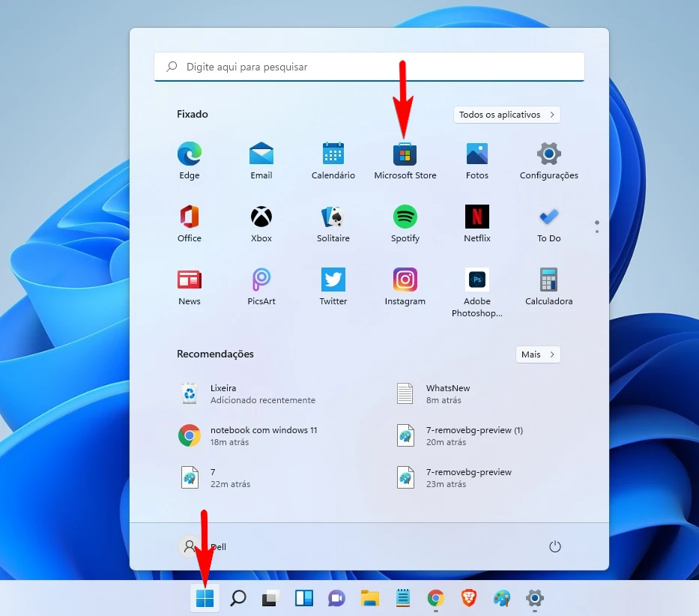This screenshot has width=699, height=616.
Task: Open Lixeira recommended item
Action: [249, 394]
